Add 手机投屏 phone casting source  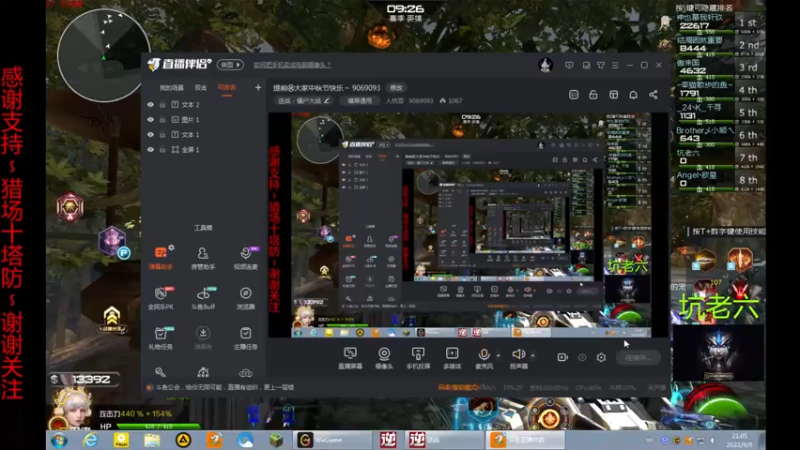coord(418,358)
